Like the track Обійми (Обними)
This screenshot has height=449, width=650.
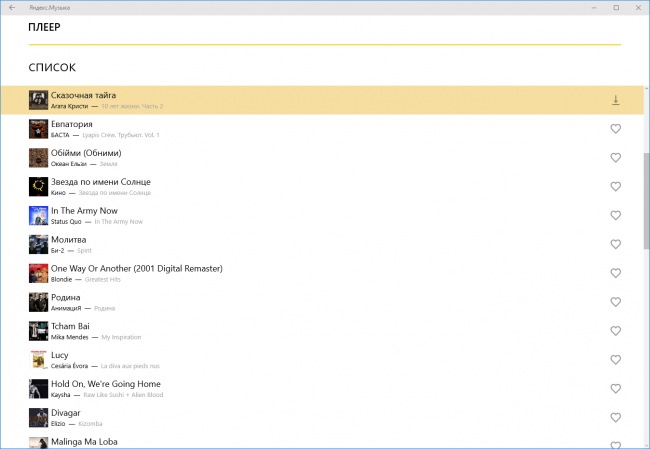click(x=616, y=158)
